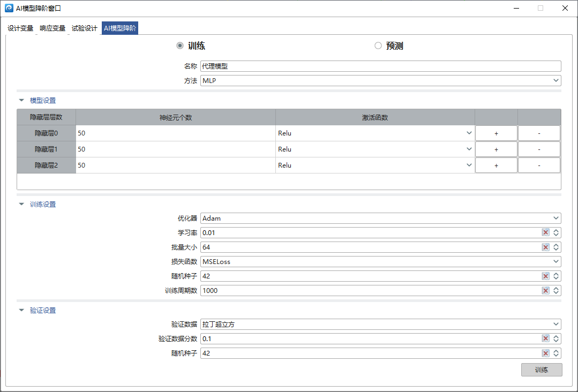This screenshot has width=578, height=392.
Task: Click the 名称 text input field
Action: click(x=380, y=66)
